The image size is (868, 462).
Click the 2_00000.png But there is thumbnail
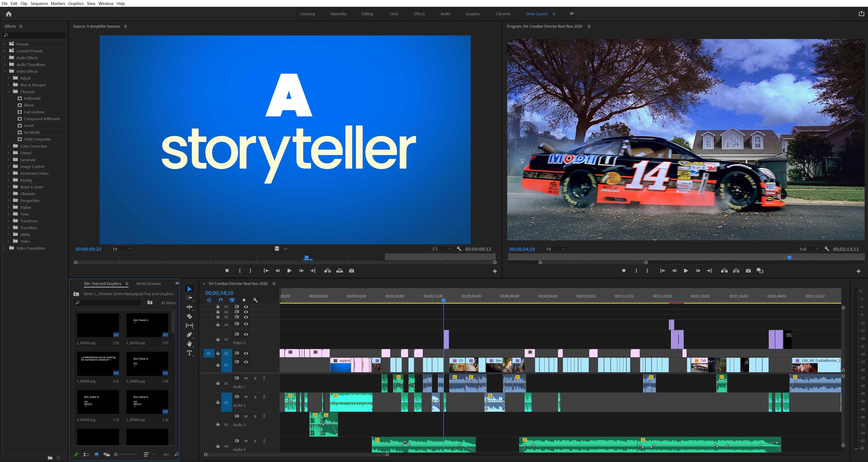[x=147, y=325]
